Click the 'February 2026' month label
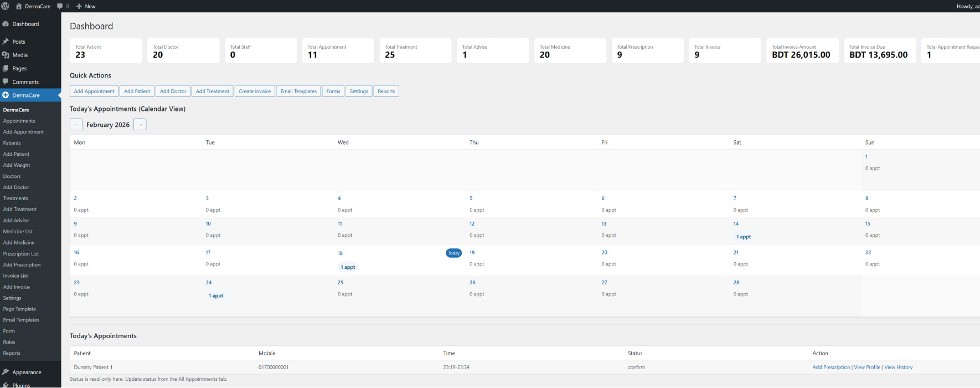 tap(108, 125)
